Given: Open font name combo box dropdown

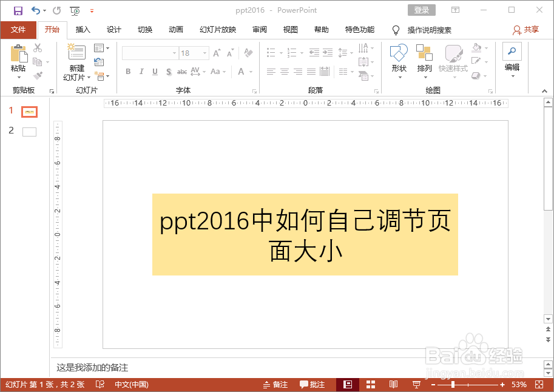Looking at the screenshot, I should pos(174,53).
